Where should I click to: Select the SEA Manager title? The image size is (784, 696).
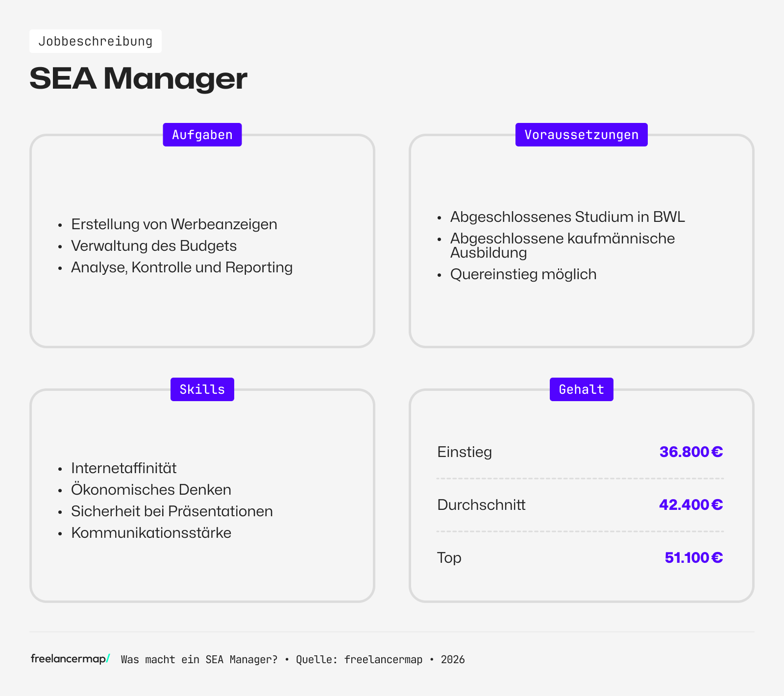click(139, 78)
